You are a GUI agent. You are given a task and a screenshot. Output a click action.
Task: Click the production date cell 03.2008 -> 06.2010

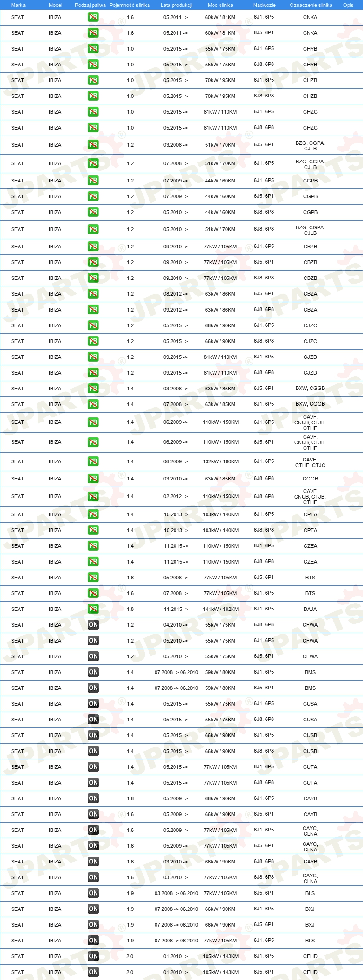[176, 893]
